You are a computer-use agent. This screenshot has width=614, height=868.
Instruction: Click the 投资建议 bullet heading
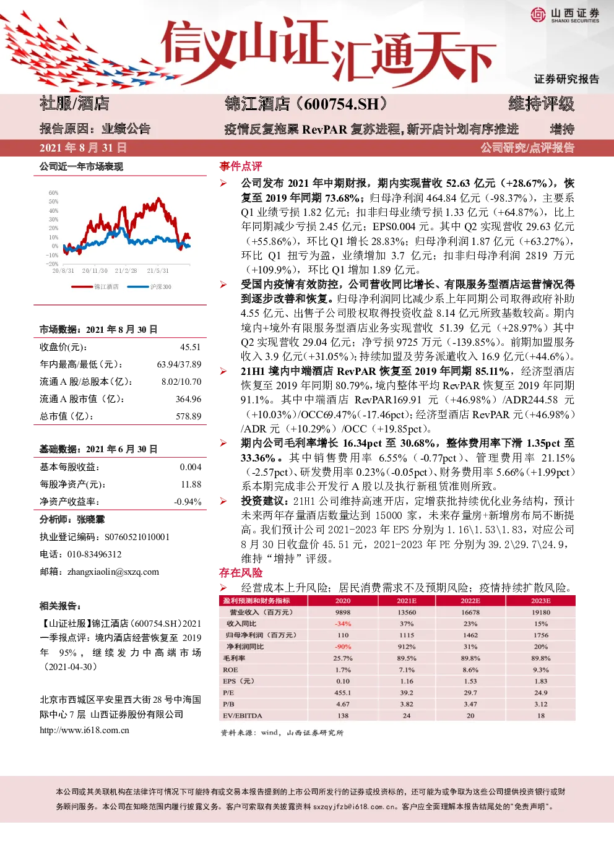[265, 501]
